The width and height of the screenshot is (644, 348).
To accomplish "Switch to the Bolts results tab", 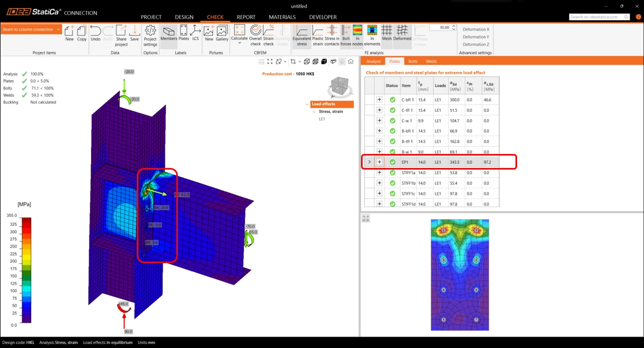I will 413,61.
